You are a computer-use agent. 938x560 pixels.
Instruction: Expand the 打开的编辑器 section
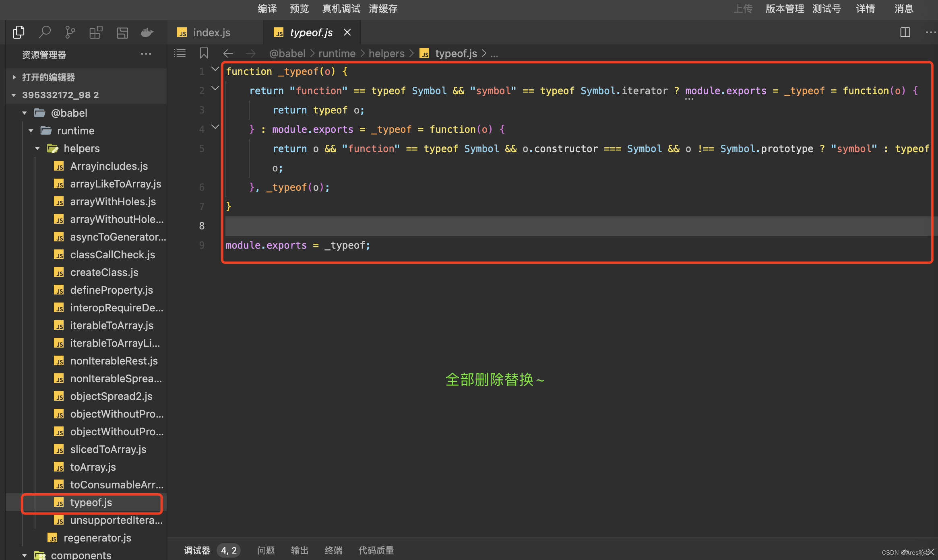coord(86,77)
